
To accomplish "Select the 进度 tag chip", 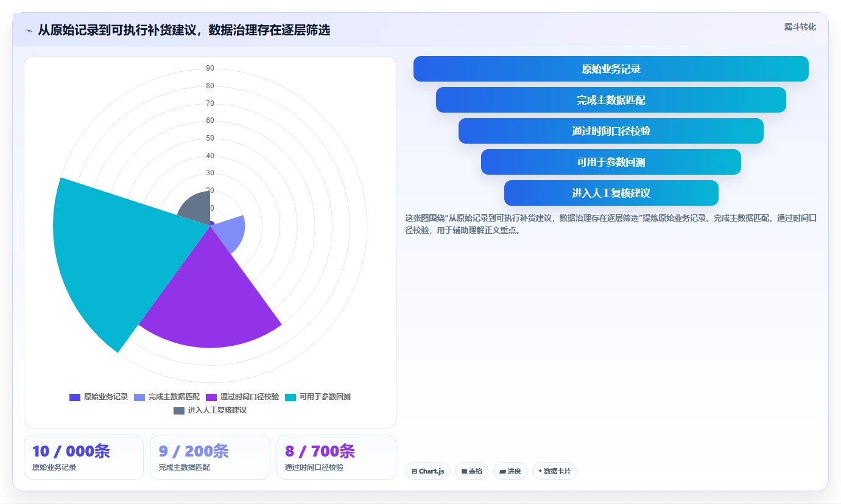I will (x=510, y=471).
